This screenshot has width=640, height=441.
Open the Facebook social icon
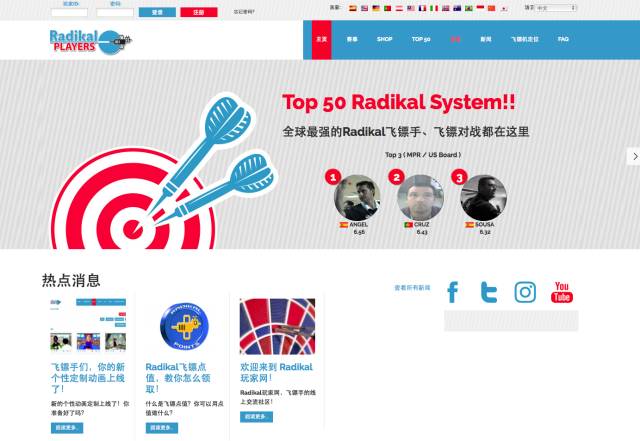(453, 292)
